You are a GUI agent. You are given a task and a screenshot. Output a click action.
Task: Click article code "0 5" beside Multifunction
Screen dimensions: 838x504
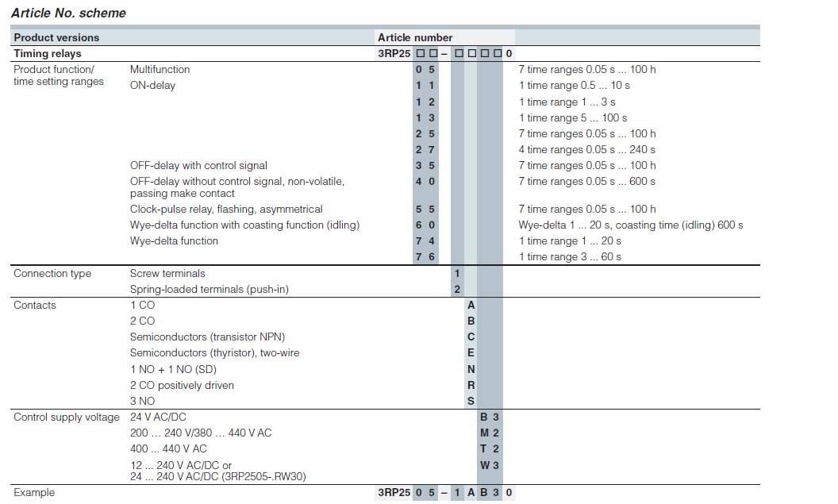pos(425,70)
